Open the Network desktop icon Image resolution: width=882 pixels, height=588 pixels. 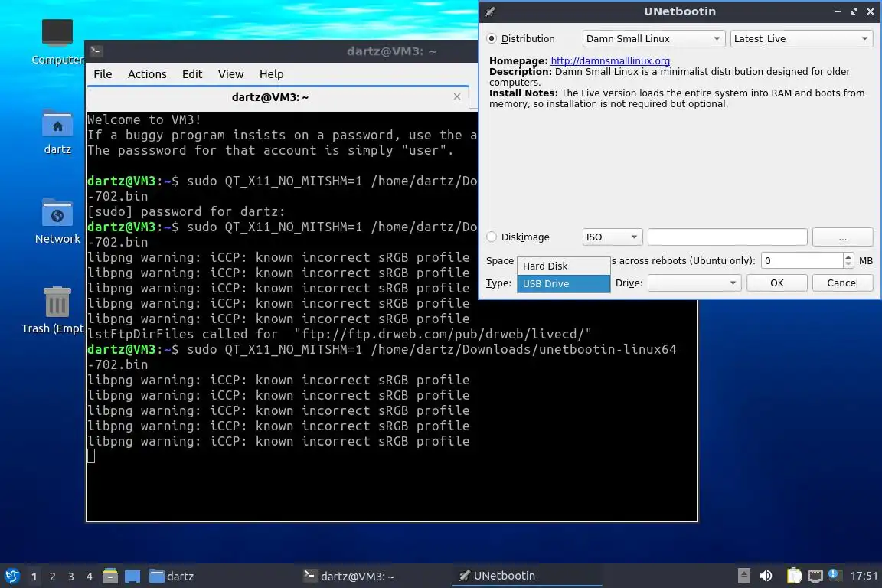(x=57, y=220)
